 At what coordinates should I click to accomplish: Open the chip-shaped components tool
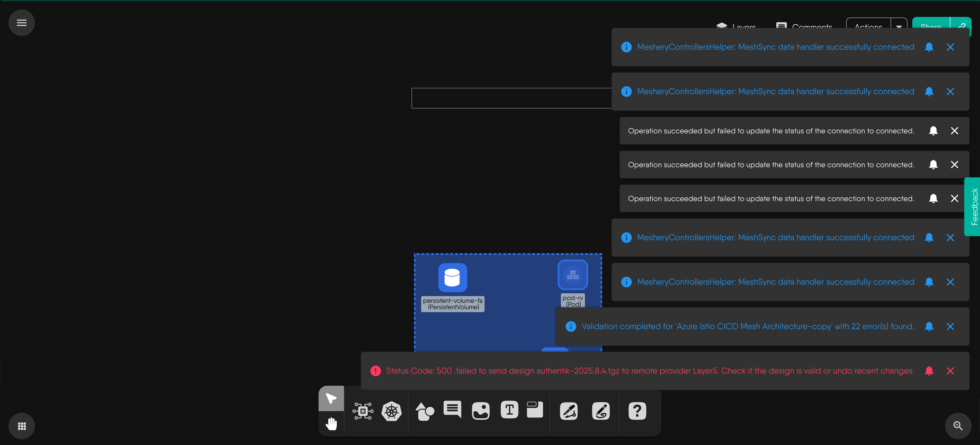click(x=362, y=411)
